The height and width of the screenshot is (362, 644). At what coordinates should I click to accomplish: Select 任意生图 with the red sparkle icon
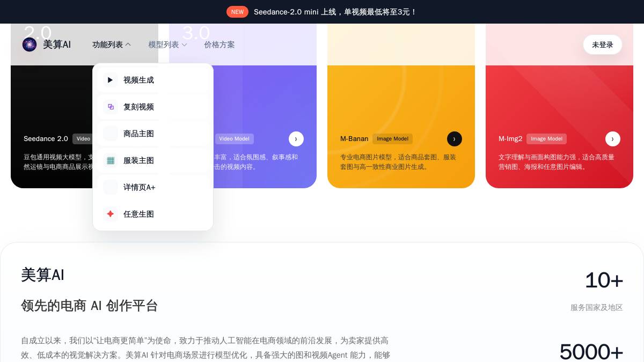pyautogui.click(x=153, y=214)
